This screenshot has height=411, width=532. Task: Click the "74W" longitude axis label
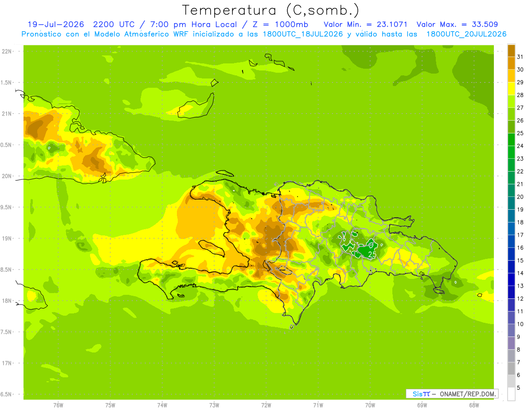pos(162,405)
